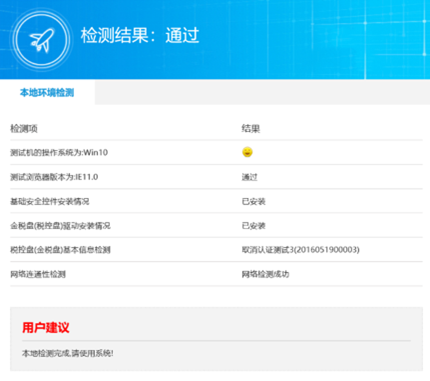Select the 金税盘(税控盘)驱动安装情况 item

point(60,226)
